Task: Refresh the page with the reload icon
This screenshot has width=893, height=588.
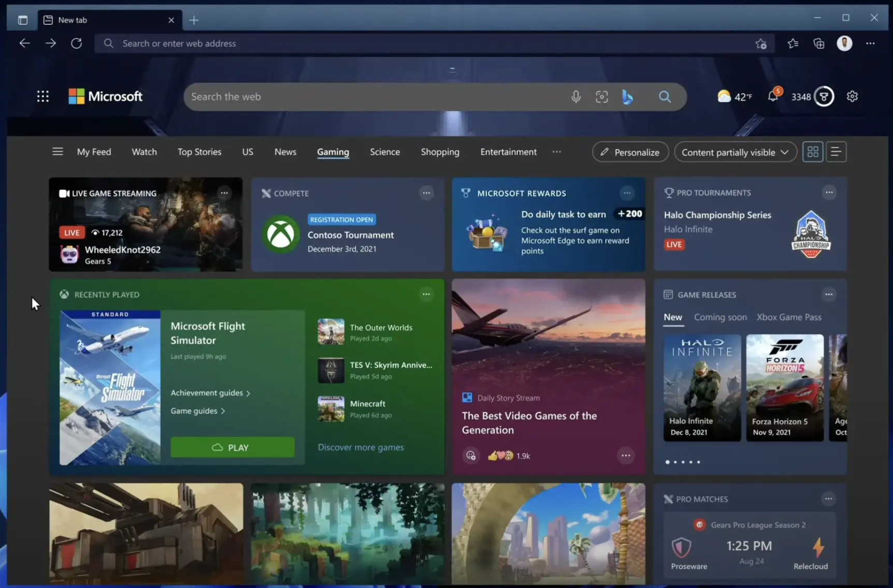Action: click(x=77, y=43)
